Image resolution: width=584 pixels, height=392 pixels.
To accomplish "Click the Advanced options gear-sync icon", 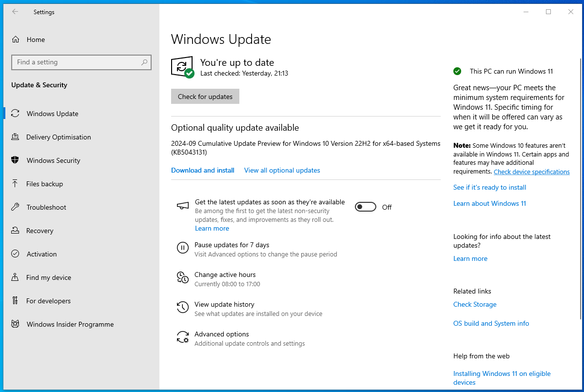I will [182, 337].
